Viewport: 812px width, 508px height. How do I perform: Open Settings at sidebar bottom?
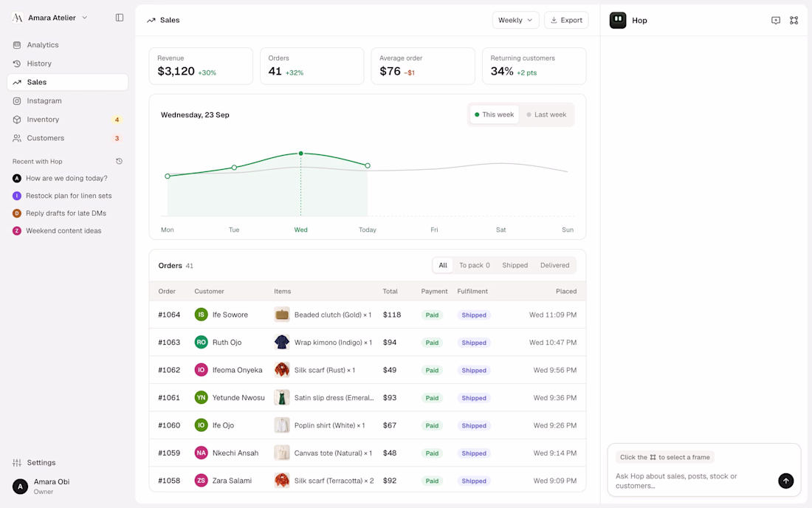(x=68, y=462)
